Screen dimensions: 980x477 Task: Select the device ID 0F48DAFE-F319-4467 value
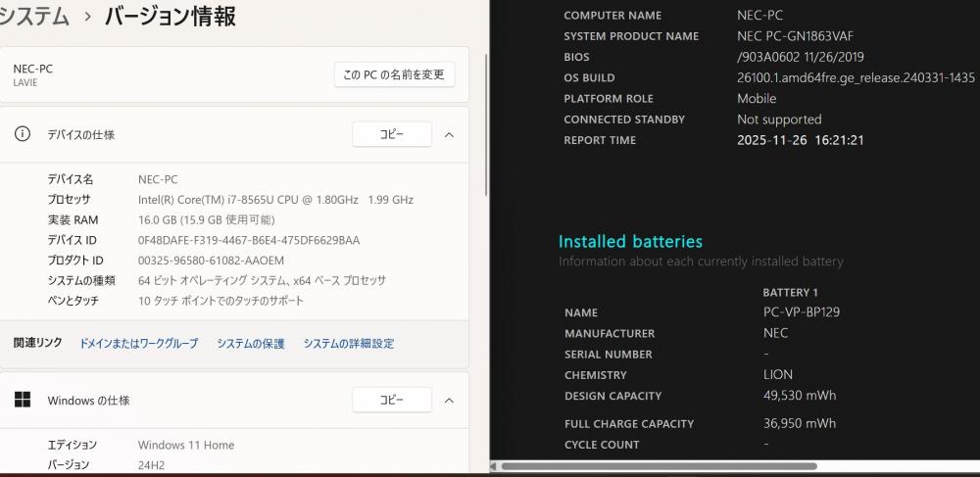click(x=249, y=240)
